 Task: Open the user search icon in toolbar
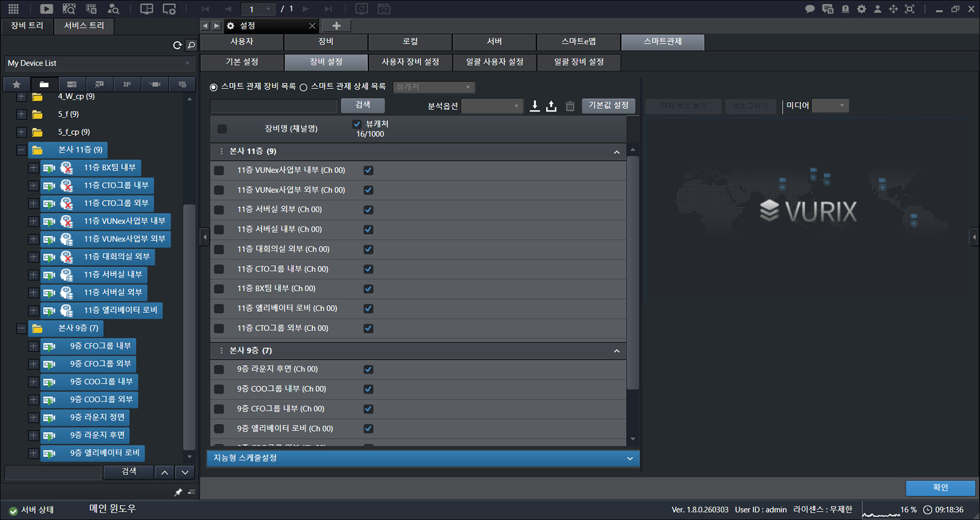pyautogui.click(x=113, y=9)
